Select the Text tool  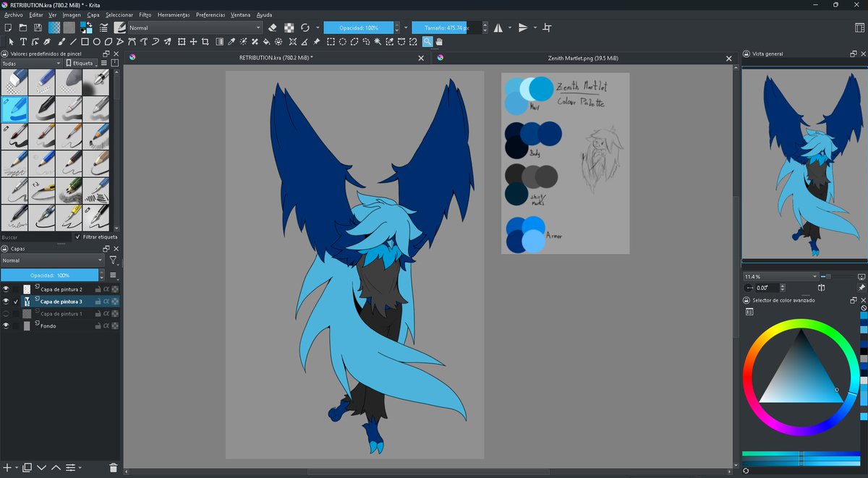point(23,42)
